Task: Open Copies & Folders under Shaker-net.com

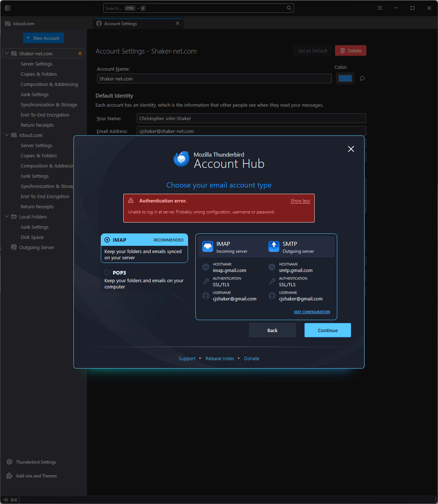Action: 39,74
